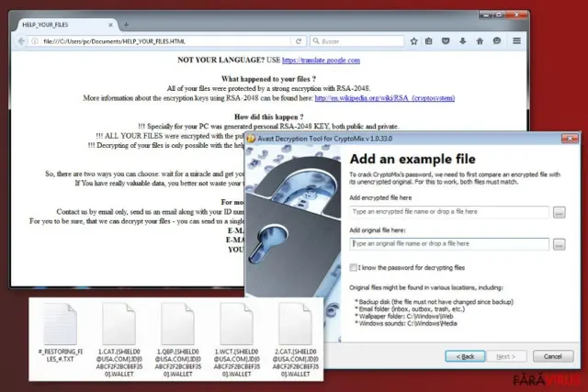Open the translate.google.com link

tap(321, 60)
